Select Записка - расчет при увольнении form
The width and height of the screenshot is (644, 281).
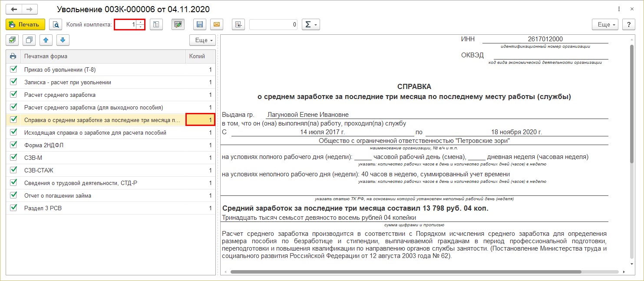tap(111, 83)
